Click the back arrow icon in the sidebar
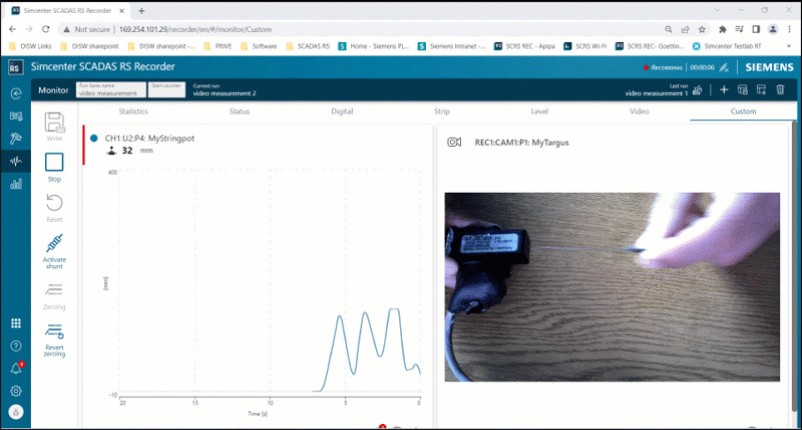802x430 pixels. click(16, 93)
